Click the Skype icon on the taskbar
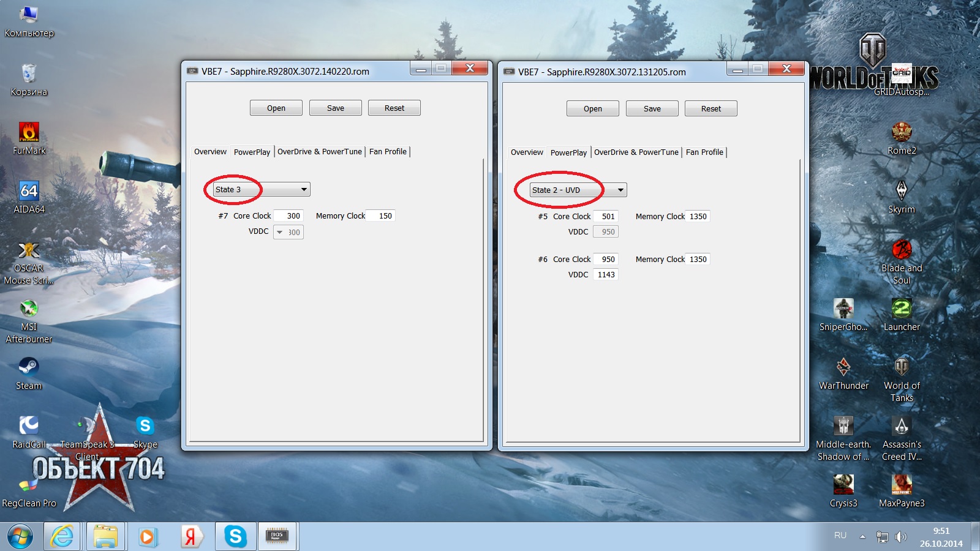980x551 pixels. [x=235, y=536]
